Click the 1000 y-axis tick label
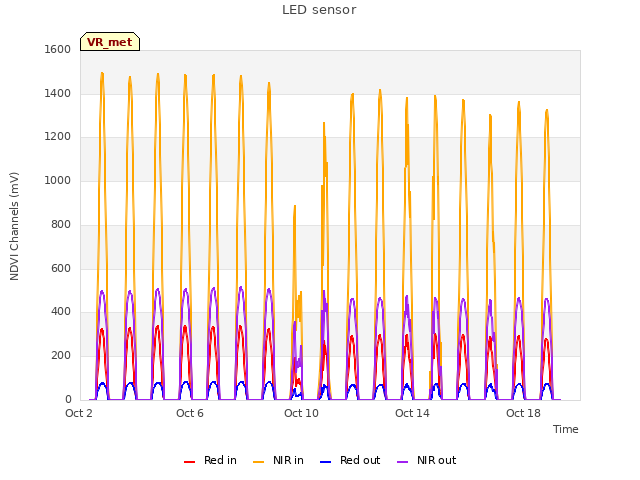 coord(58,180)
